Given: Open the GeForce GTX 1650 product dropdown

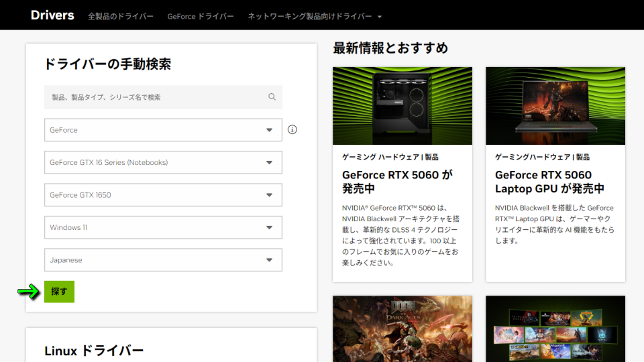Looking at the screenshot, I should 163,195.
